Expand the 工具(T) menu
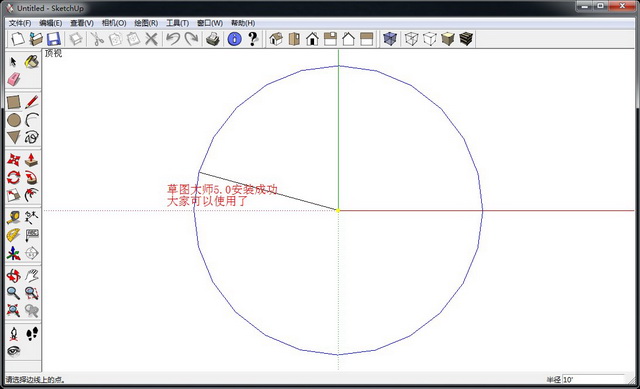 click(178, 23)
